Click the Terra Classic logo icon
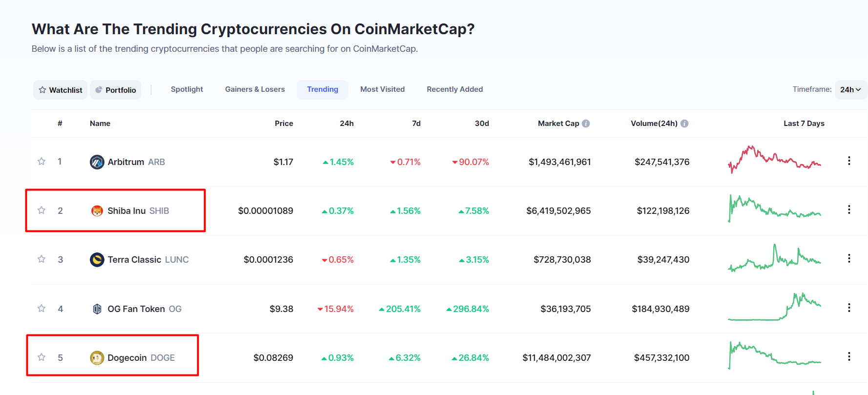868x395 pixels. [97, 260]
